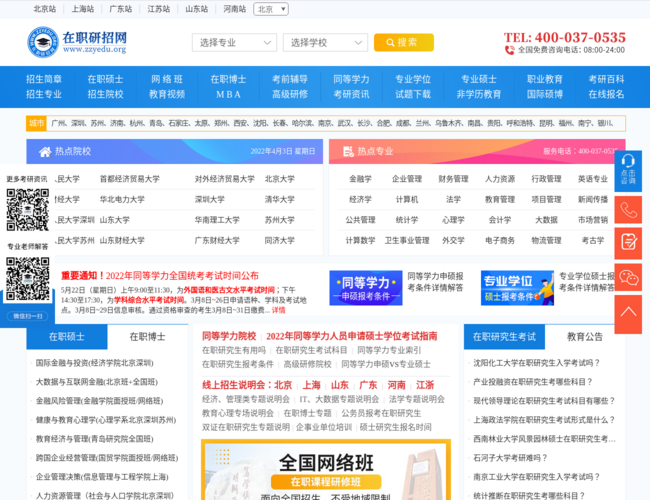Open 同等学力院校 red heading link
Screen dimensions: 650x500
click(229, 336)
